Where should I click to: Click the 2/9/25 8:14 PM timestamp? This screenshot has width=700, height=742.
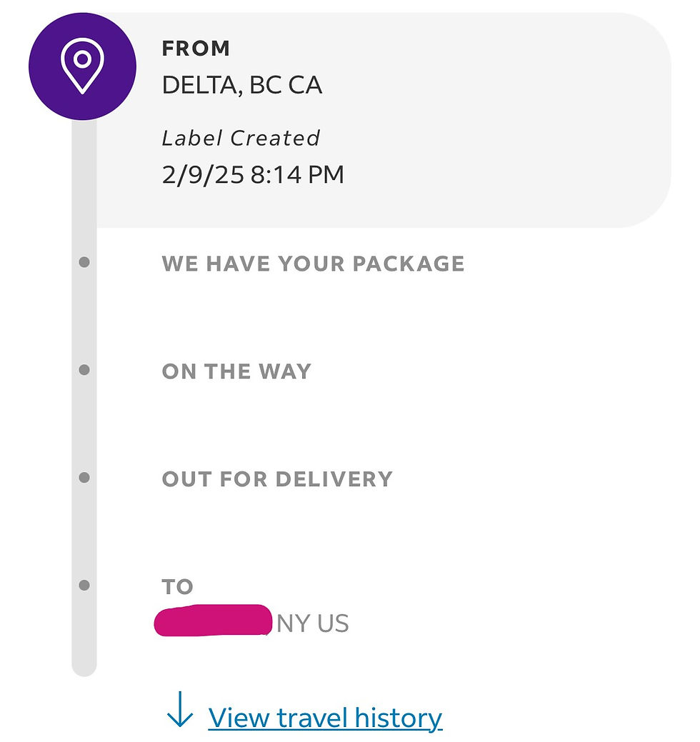pyautogui.click(x=253, y=174)
